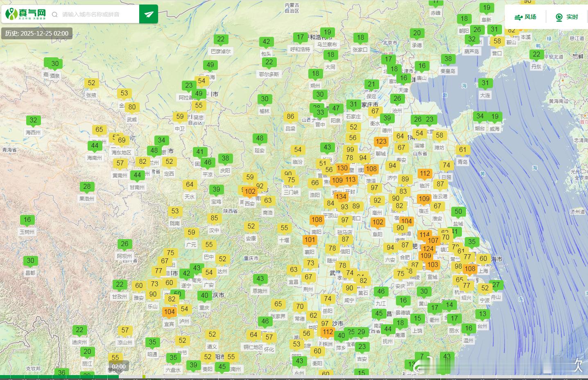Viewport: 588px width, 380px height.
Task: Toggle the 风场 wind field layer
Action: click(525, 17)
